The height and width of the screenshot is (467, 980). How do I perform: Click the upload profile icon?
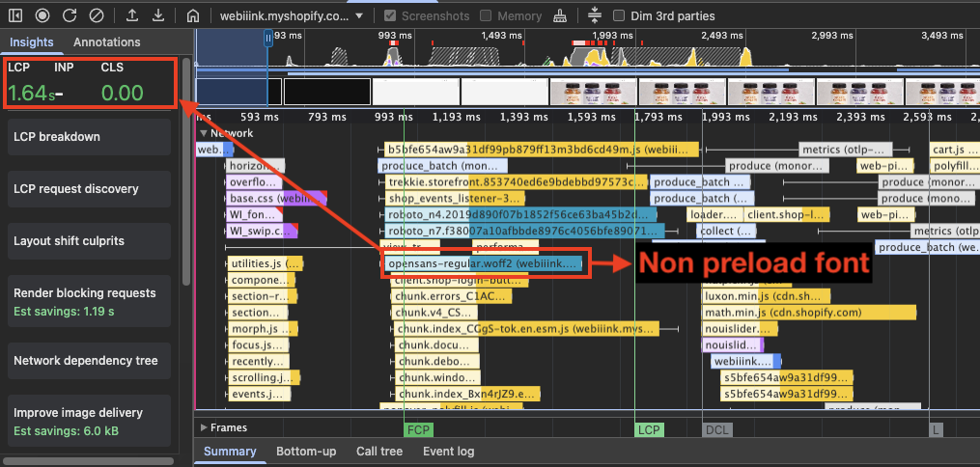point(132,15)
